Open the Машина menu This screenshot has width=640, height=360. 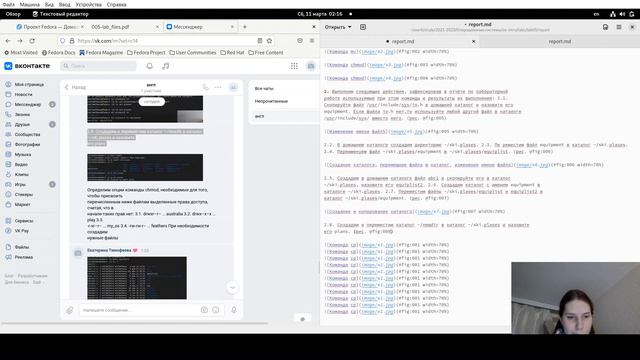pos(30,4)
